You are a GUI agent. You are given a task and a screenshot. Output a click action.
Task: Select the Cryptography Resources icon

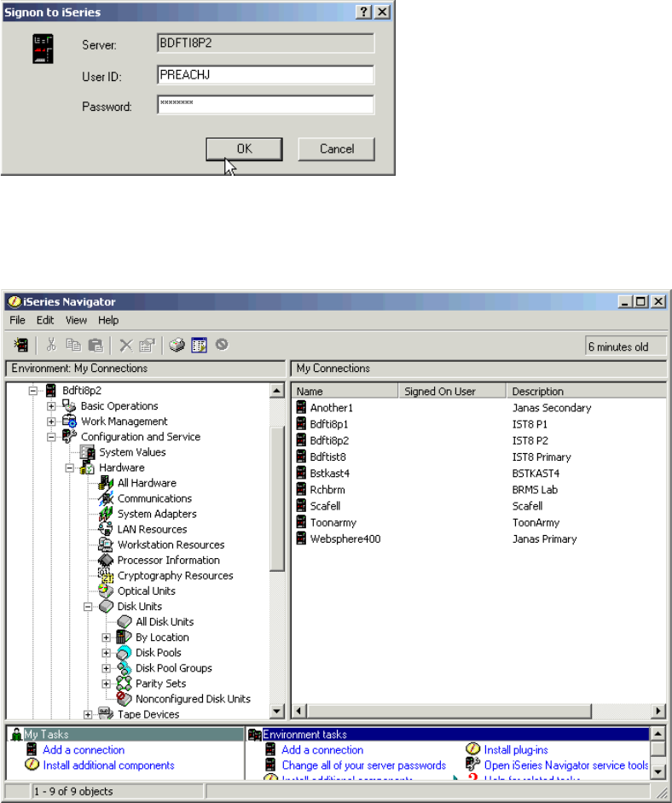pos(106,576)
